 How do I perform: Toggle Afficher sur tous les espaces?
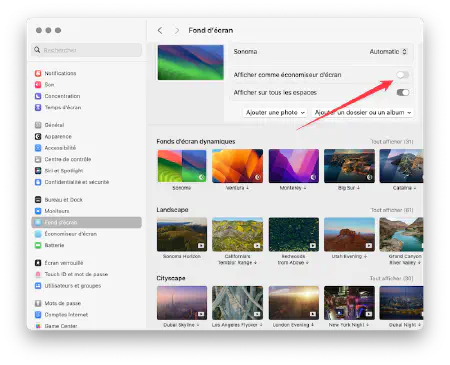click(x=403, y=92)
